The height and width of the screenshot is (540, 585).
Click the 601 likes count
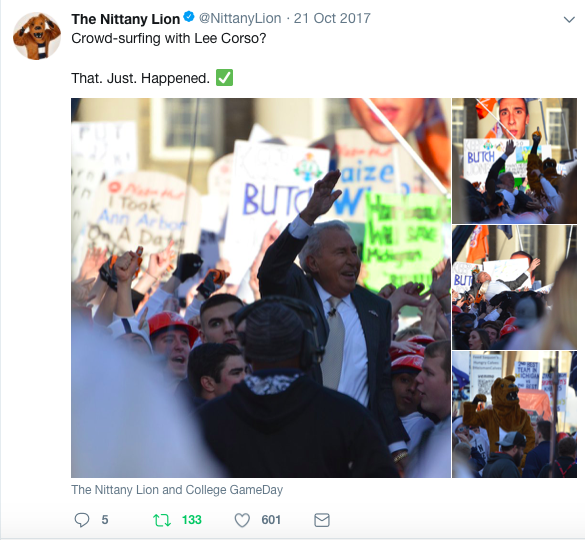[271, 520]
